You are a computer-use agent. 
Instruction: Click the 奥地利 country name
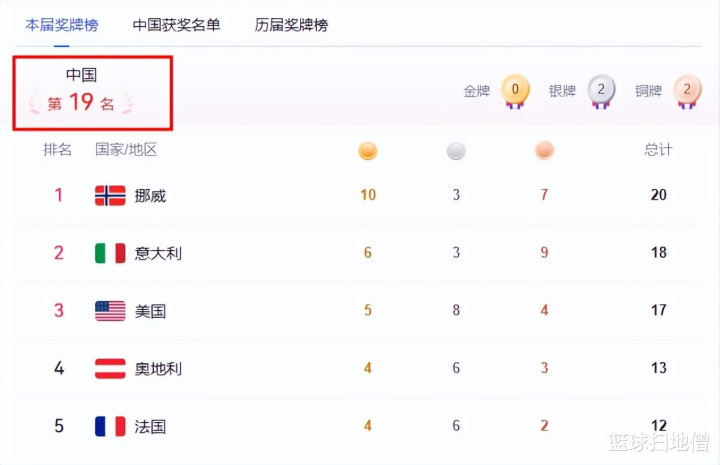[158, 368]
